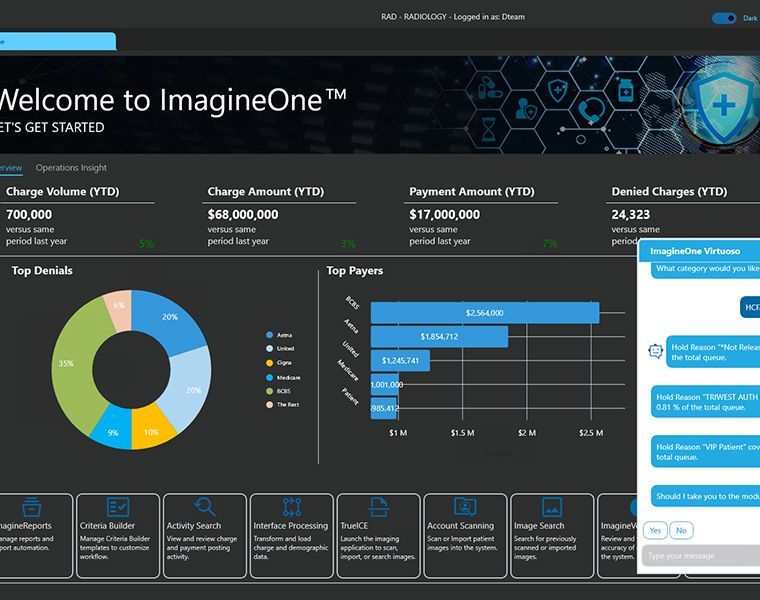The image size is (760, 600).
Task: Click the chat message input field
Action: point(701,555)
